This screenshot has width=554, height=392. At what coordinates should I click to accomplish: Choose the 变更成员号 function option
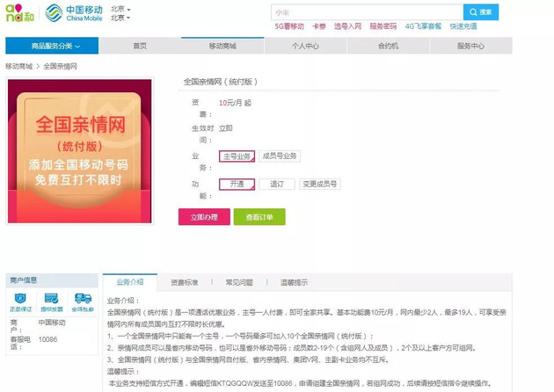coord(320,184)
